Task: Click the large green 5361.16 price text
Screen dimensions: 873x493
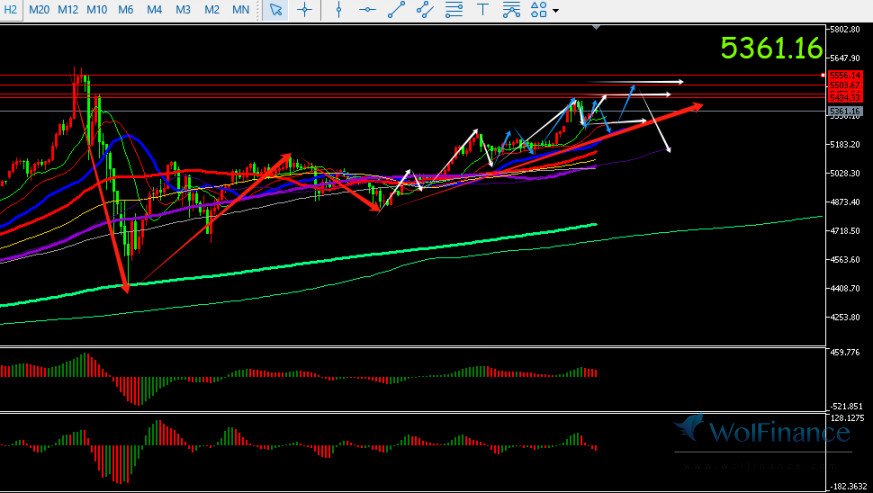Action: 771,48
